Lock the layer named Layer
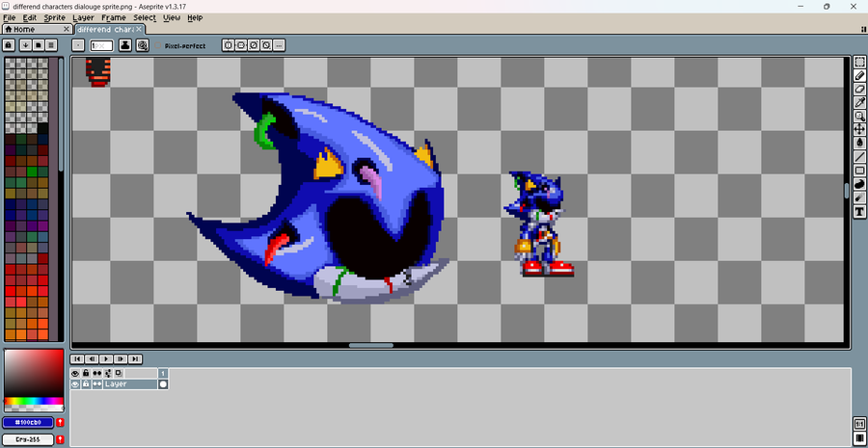This screenshot has height=448, width=868. [x=86, y=383]
